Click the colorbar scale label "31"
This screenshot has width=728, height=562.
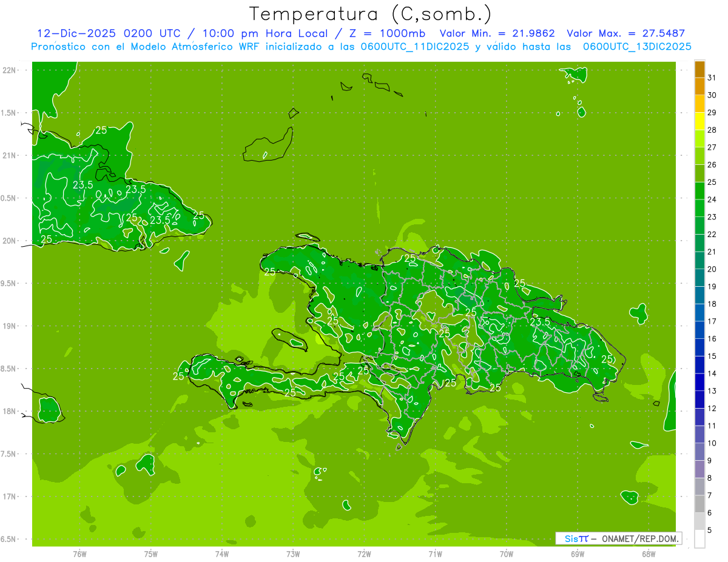[x=712, y=78]
